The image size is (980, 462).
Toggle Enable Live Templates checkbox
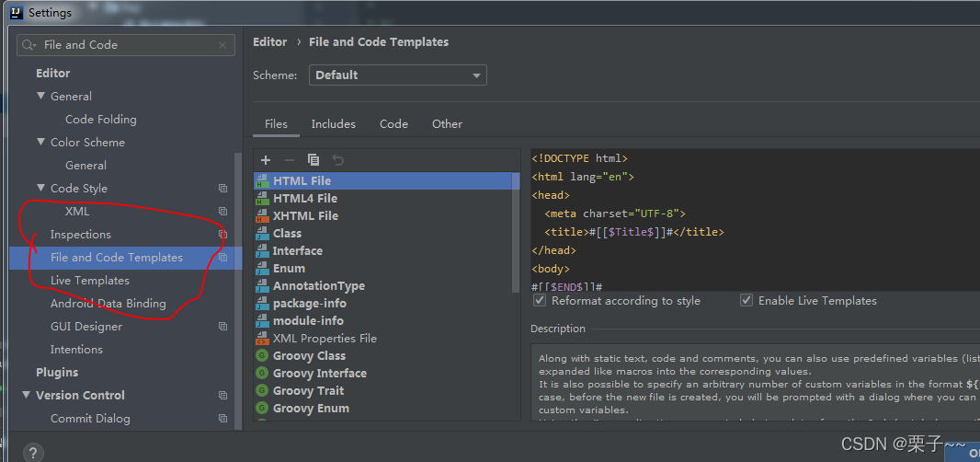tap(746, 301)
